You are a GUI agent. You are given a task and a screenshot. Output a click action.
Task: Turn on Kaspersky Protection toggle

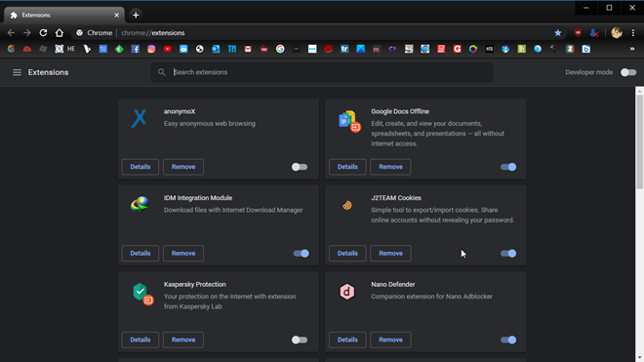point(300,340)
